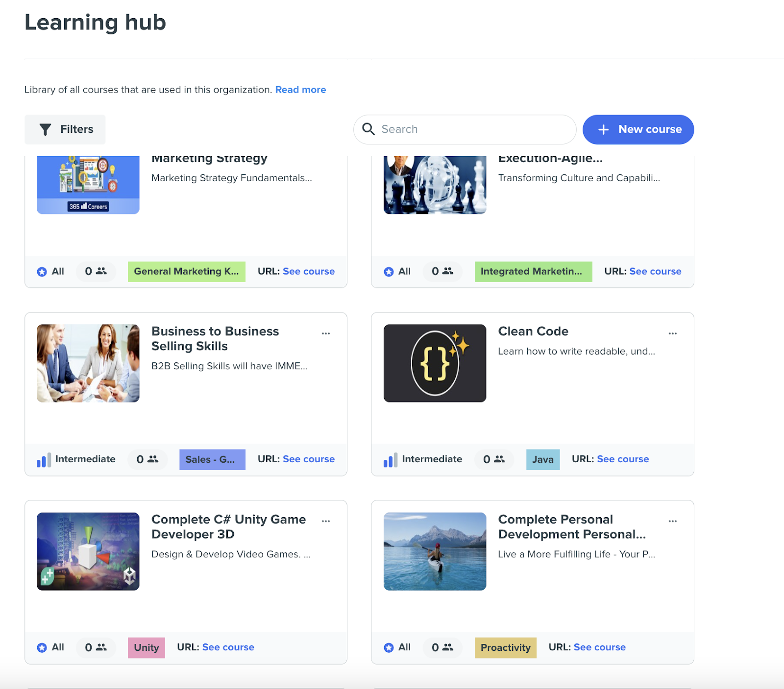
Task: Click the Business to Business Selling thumbnail
Action: 88,363
